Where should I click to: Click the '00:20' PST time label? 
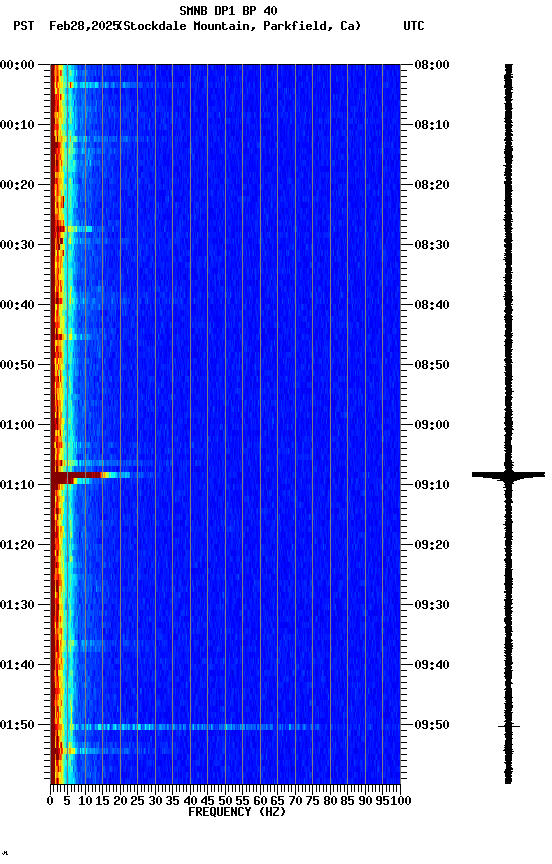click(x=17, y=185)
